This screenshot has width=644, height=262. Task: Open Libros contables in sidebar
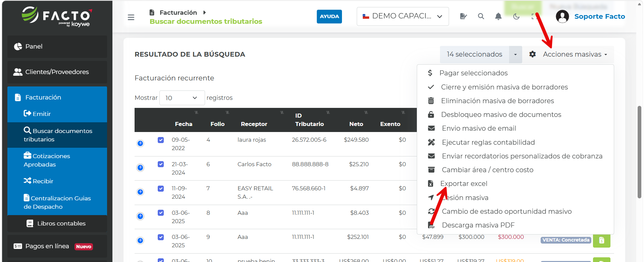coord(57,223)
